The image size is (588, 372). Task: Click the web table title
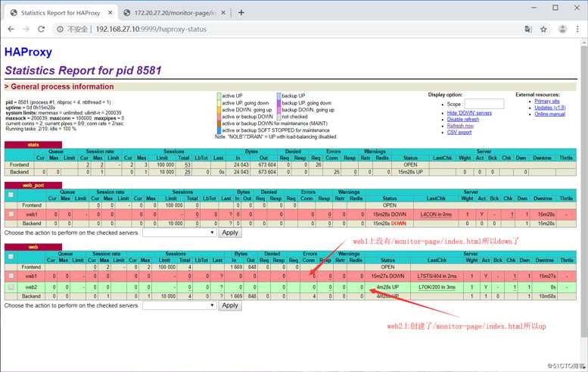click(33, 247)
